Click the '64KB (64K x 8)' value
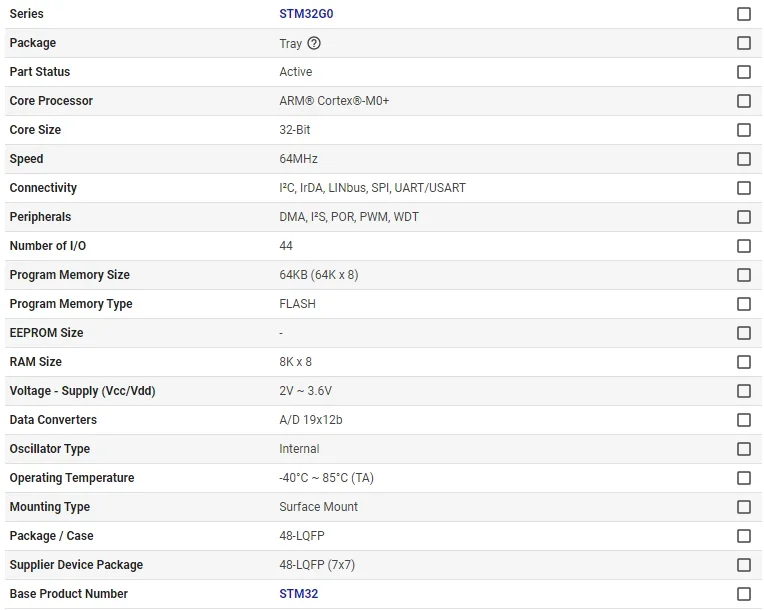Image resolution: width=764 pixels, height=610 pixels. click(x=319, y=275)
